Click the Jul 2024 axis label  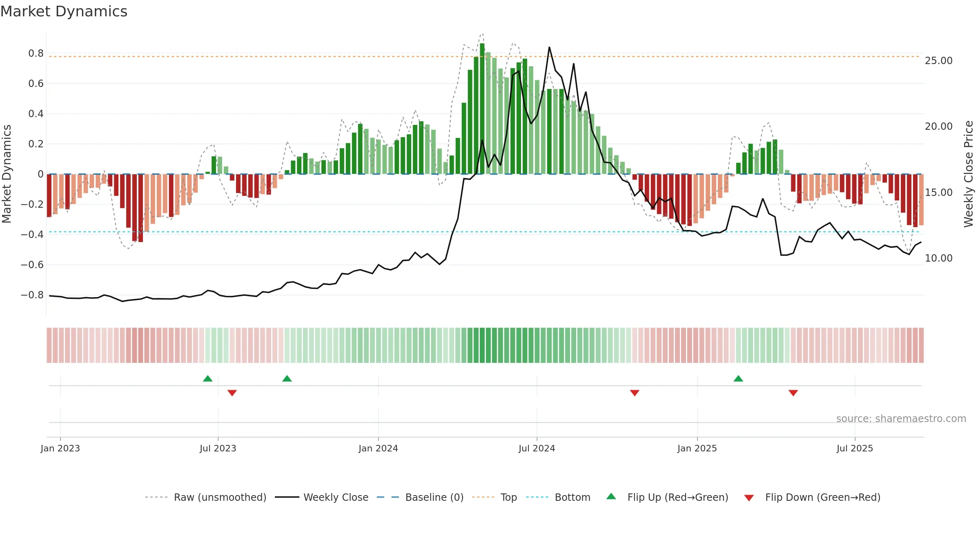537,448
